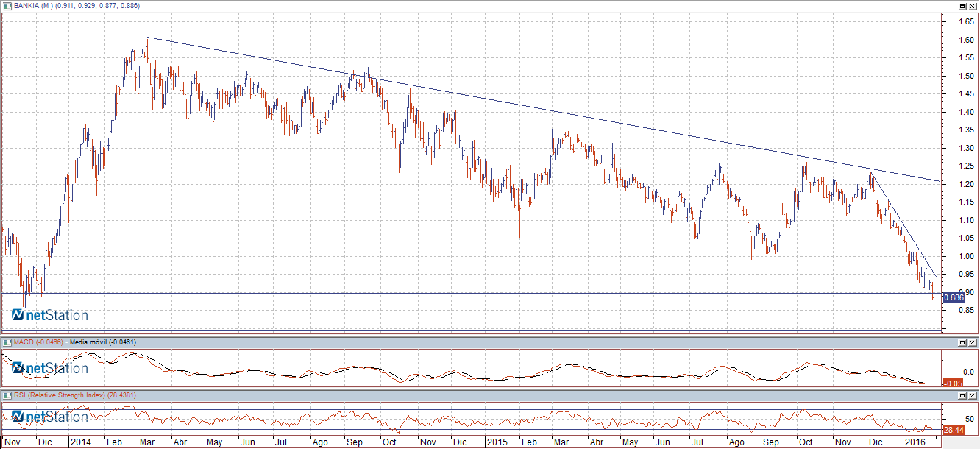Click the 2014 label on the time axis
This screenshot has height=449, width=980.
79,442
